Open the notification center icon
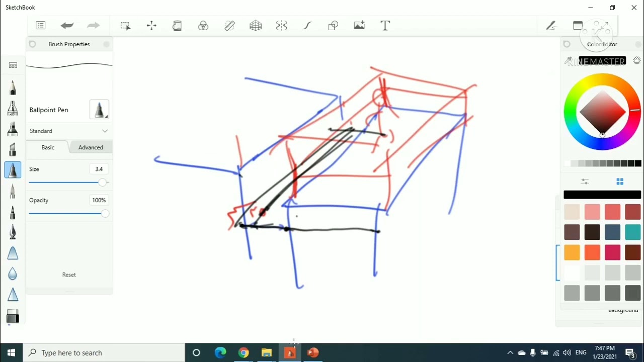 point(630,352)
